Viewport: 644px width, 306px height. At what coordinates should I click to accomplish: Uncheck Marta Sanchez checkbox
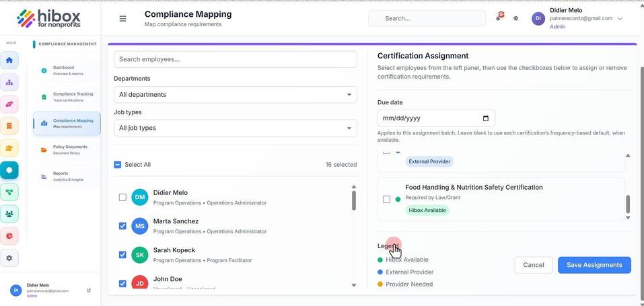pyautogui.click(x=122, y=226)
